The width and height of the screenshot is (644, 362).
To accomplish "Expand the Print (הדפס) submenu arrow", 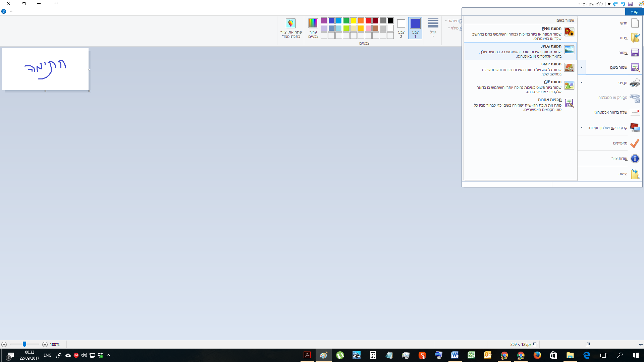I will [x=582, y=83].
